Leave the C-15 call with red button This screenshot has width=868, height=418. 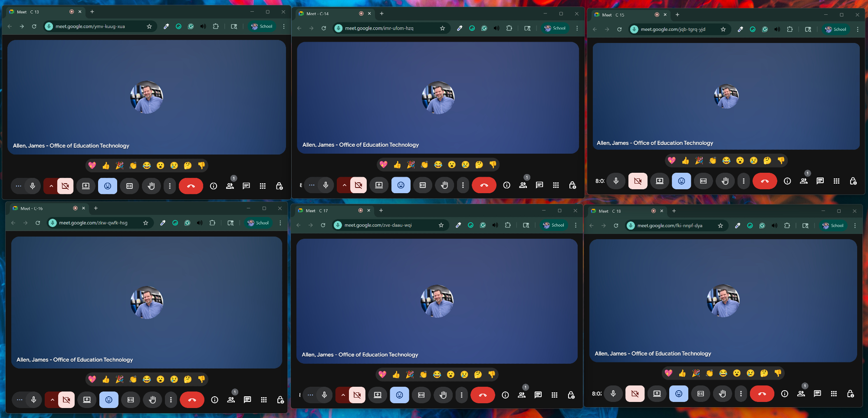point(765,181)
